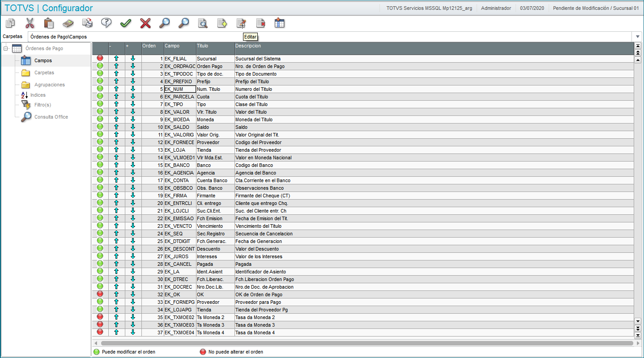
Task: Move EK_SEQ field down with arrow
Action: (133, 234)
